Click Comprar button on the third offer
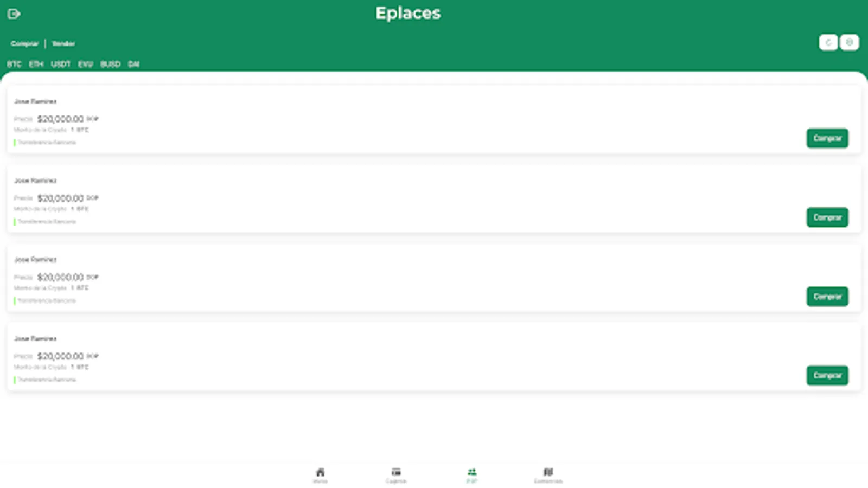The height and width of the screenshot is (488, 868). pos(827,297)
